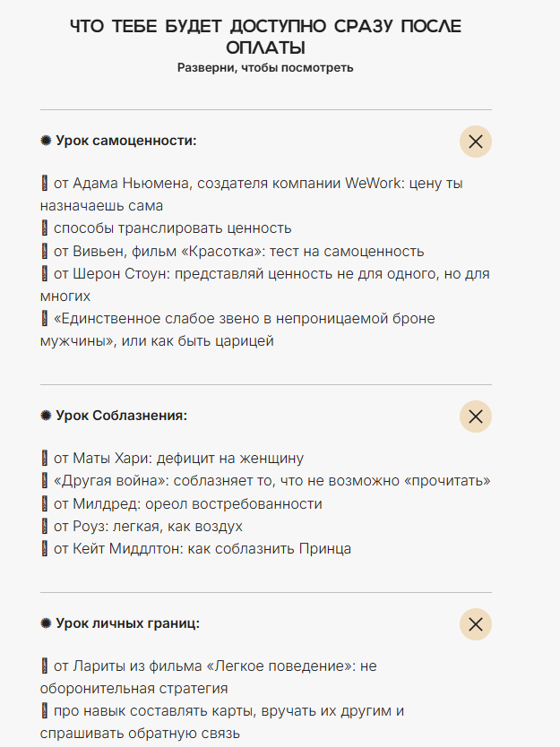The height and width of the screenshot is (747, 560).
Task: Click the bullet icon before Шерон Стоун line
Action: [45, 273]
